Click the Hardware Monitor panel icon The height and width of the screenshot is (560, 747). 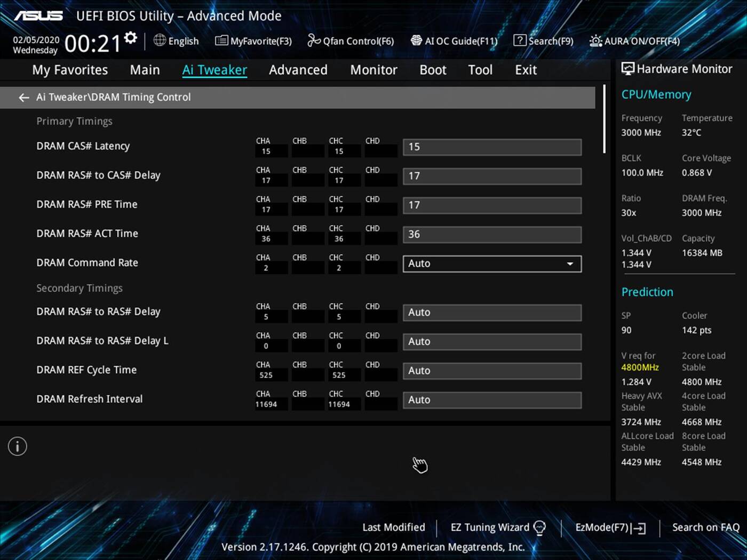point(627,68)
